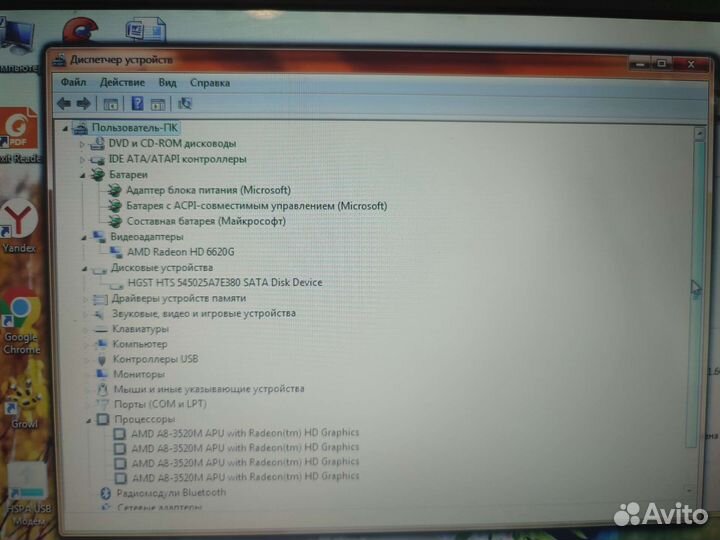Click the blue Help question-mark toolbar icon

coord(137,103)
